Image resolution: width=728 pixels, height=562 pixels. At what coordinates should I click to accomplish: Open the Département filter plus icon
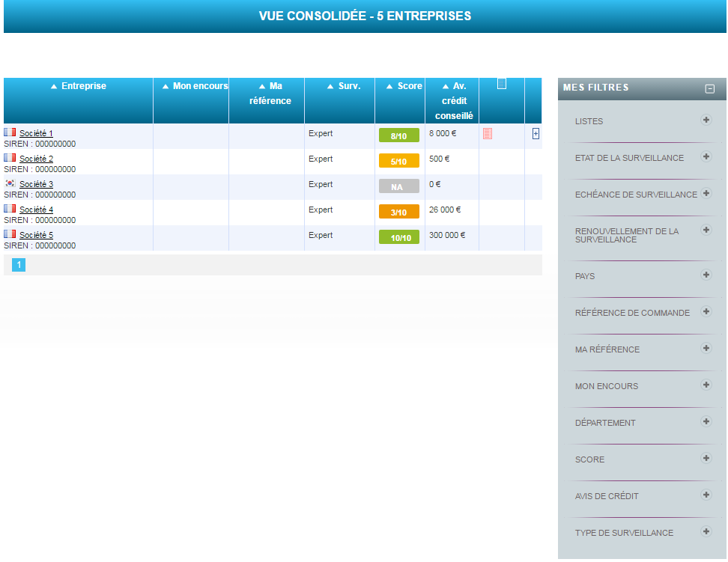click(706, 422)
